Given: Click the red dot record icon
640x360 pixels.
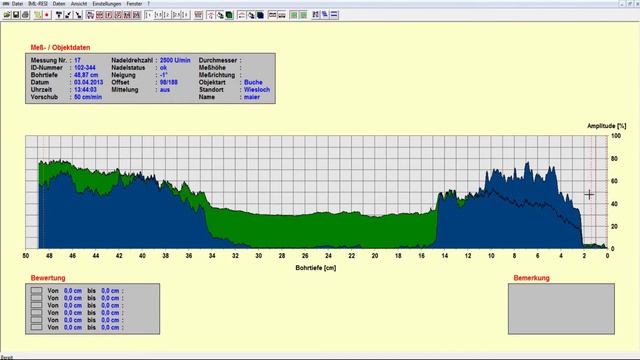Looking at the screenshot, I should click(x=47, y=15).
